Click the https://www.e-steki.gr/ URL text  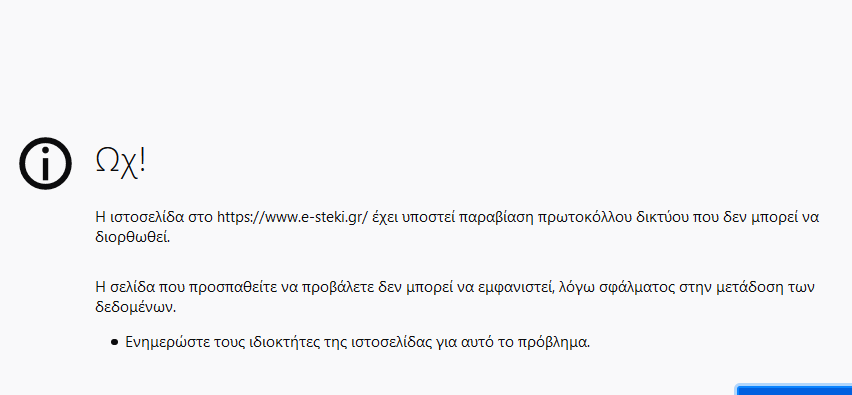pos(293,217)
